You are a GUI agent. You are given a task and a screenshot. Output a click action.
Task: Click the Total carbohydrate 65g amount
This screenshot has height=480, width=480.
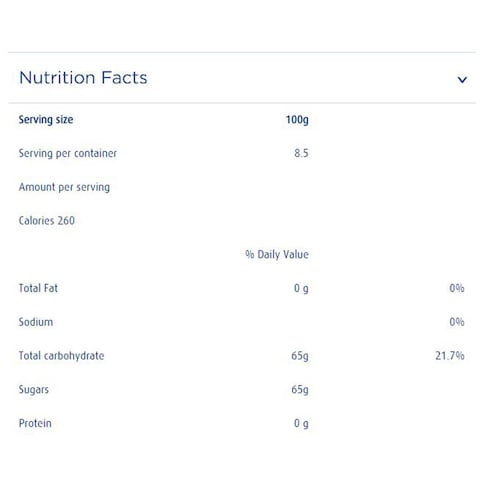pos(300,356)
